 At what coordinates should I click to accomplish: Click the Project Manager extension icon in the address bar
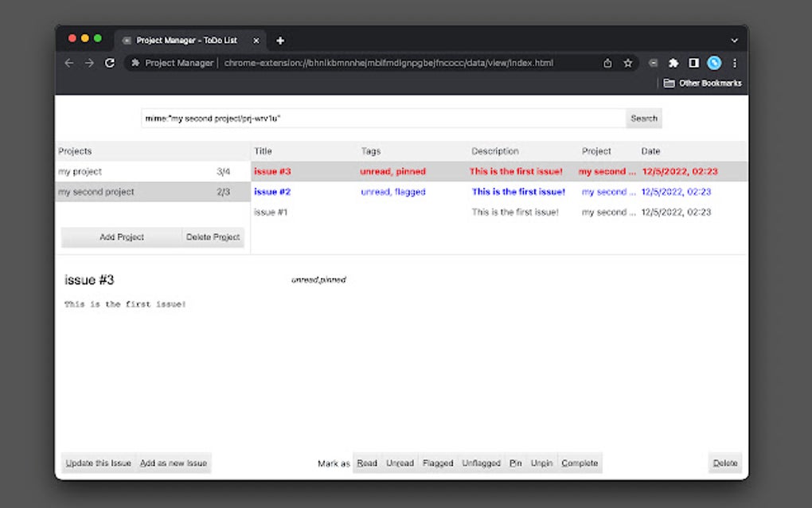pyautogui.click(x=135, y=62)
